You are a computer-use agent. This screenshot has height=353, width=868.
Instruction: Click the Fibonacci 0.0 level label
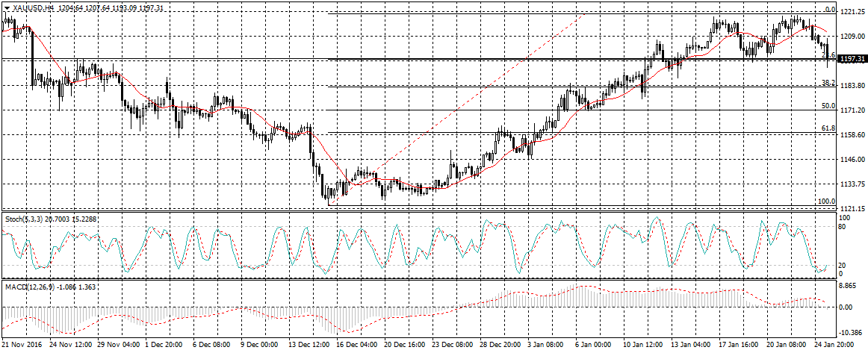(x=829, y=10)
